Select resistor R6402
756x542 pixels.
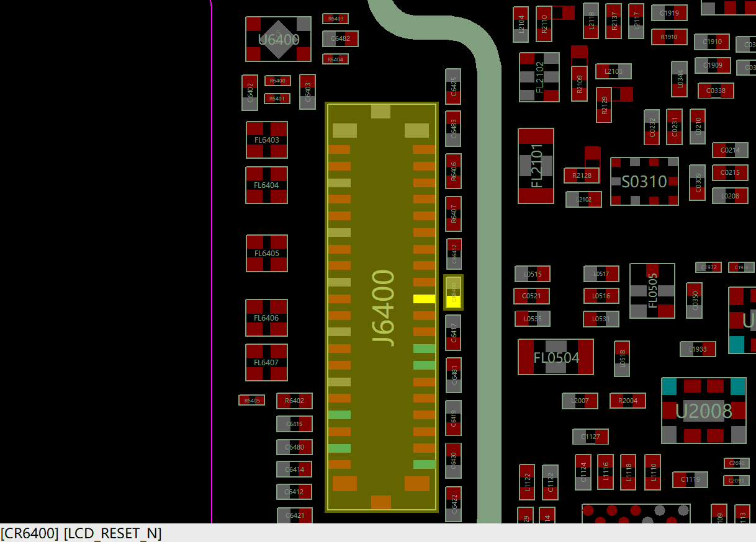pyautogui.click(x=294, y=401)
